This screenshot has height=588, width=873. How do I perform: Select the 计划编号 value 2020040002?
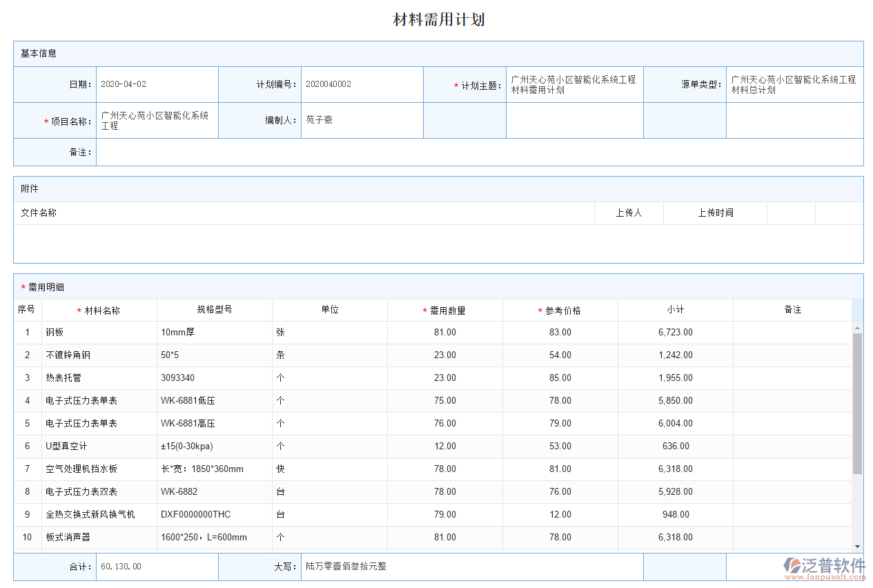point(362,84)
